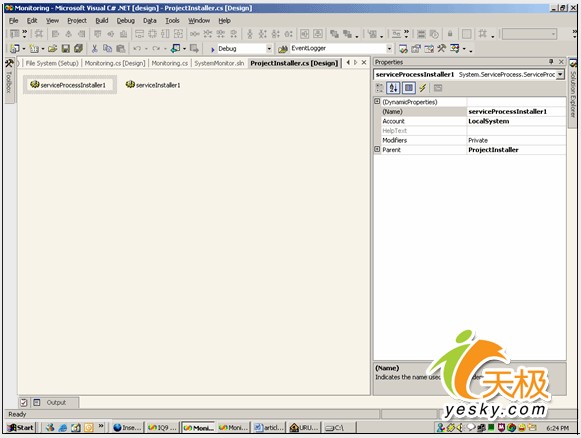Open the Output window tab

[x=56, y=402]
